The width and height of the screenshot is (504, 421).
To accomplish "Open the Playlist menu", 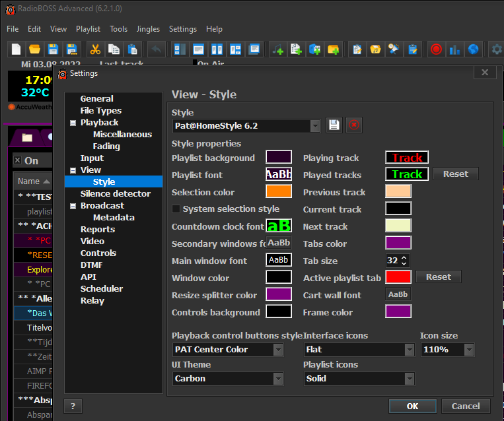I will pyautogui.click(x=88, y=29).
